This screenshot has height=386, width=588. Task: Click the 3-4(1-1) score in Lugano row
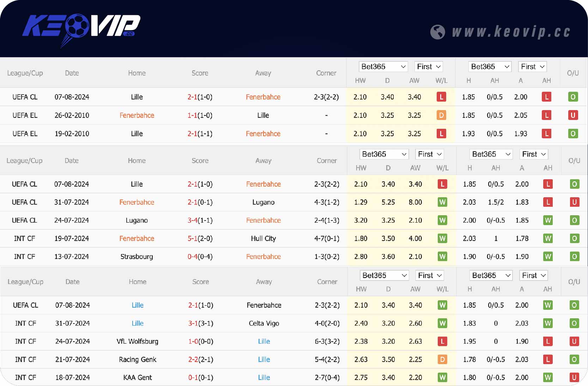pos(200,220)
